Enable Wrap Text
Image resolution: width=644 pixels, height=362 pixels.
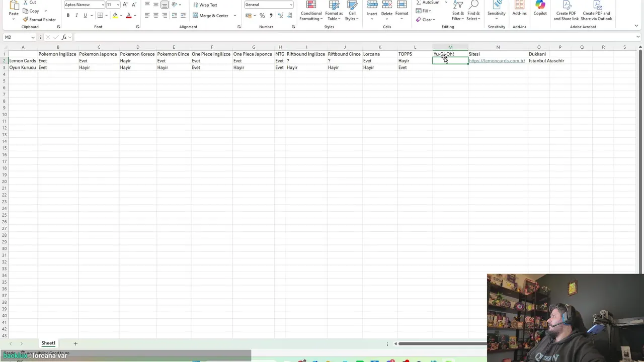click(x=205, y=5)
